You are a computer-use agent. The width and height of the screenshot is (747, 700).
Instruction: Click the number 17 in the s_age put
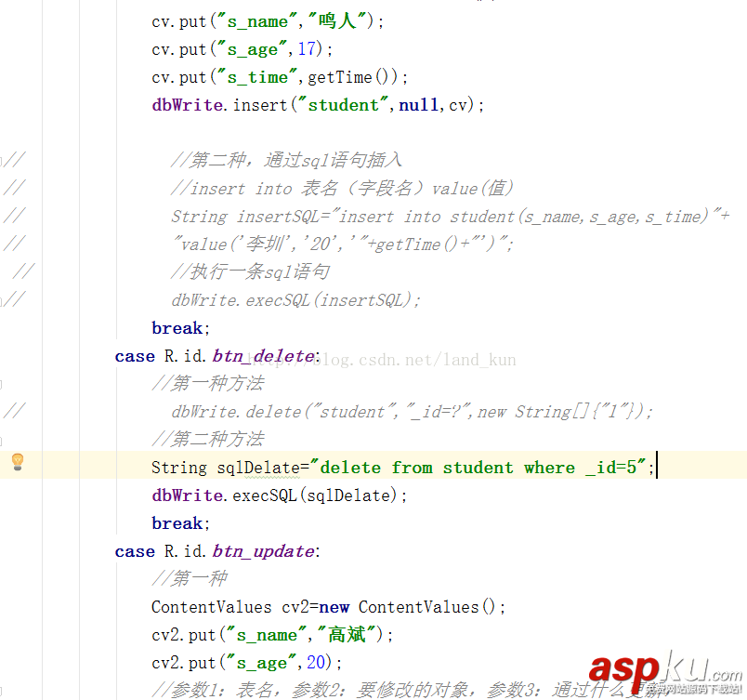pyautogui.click(x=307, y=48)
